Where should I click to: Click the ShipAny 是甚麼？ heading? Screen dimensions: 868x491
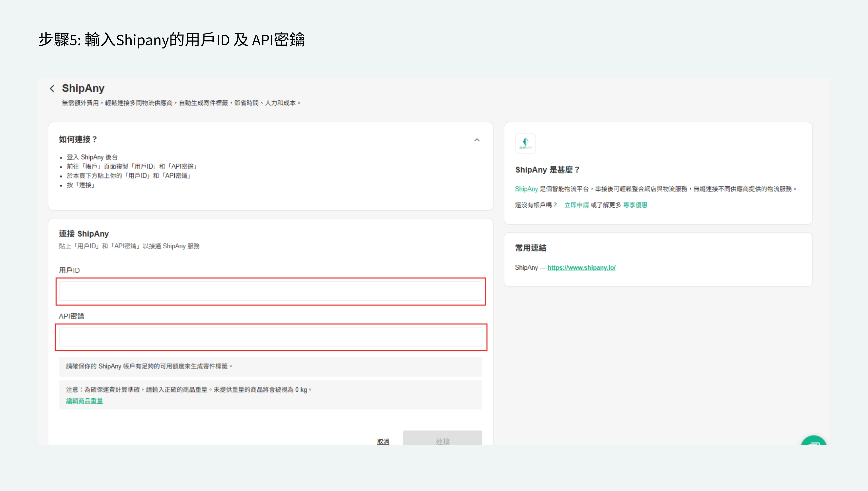[x=547, y=170]
